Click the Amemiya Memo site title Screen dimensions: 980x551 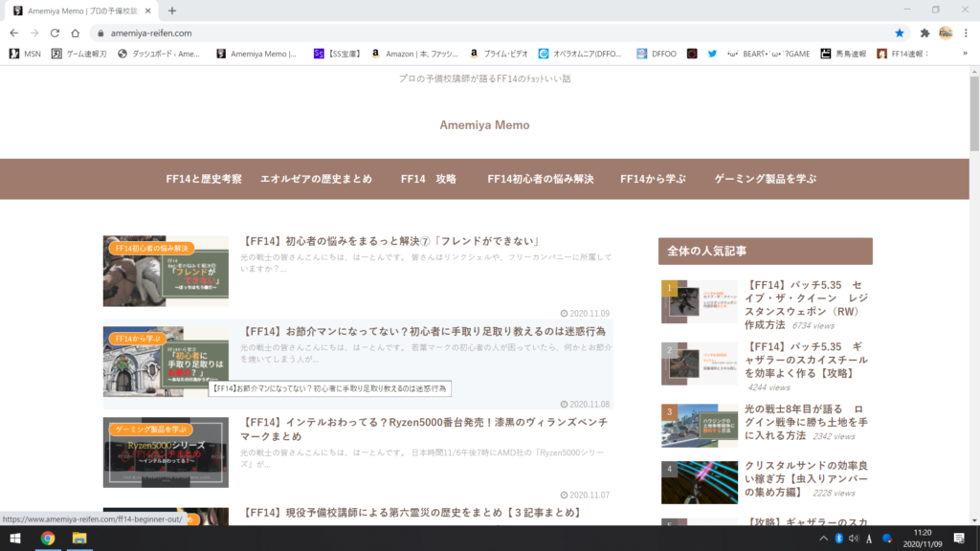(x=484, y=125)
